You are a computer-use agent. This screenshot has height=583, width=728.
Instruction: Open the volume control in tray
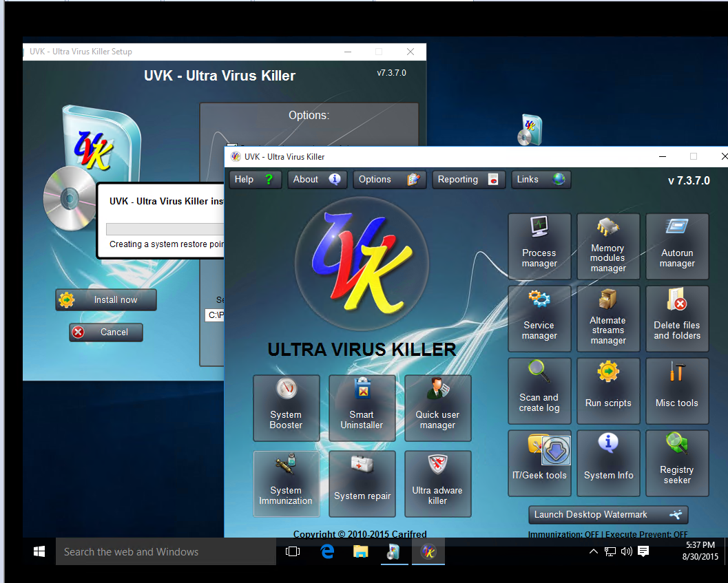[x=626, y=551]
